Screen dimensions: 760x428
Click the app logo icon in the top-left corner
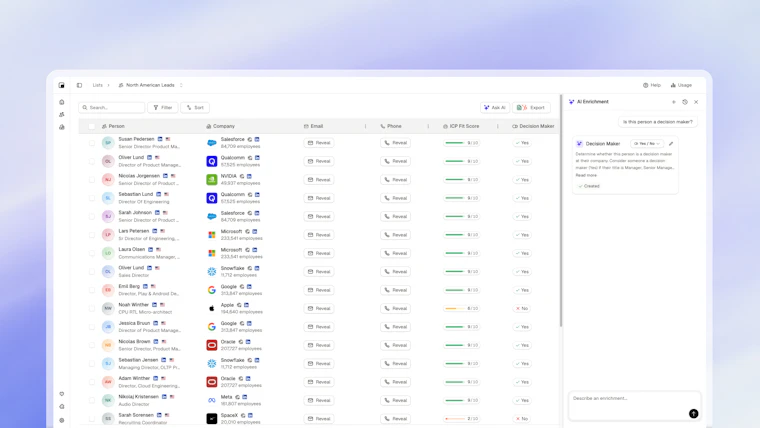62,85
